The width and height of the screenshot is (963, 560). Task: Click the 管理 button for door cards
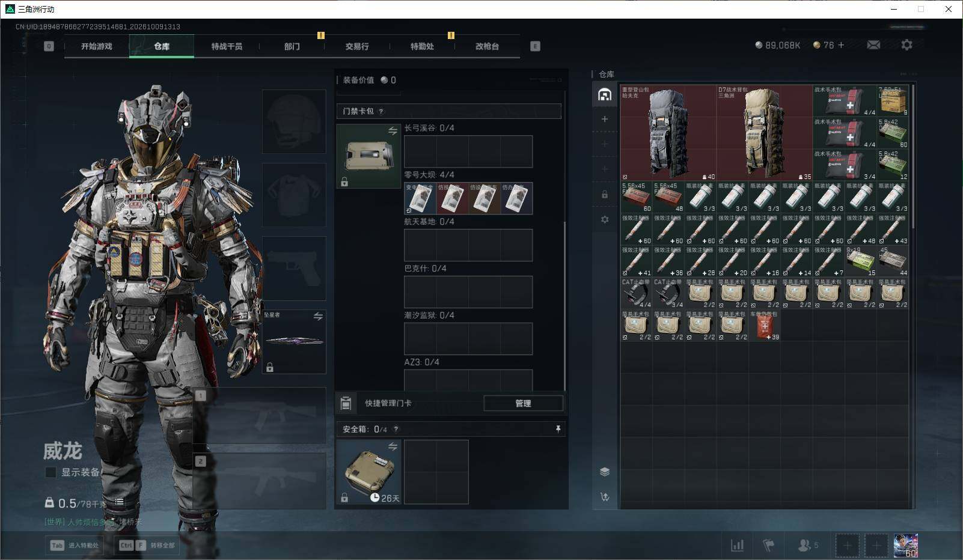523,403
